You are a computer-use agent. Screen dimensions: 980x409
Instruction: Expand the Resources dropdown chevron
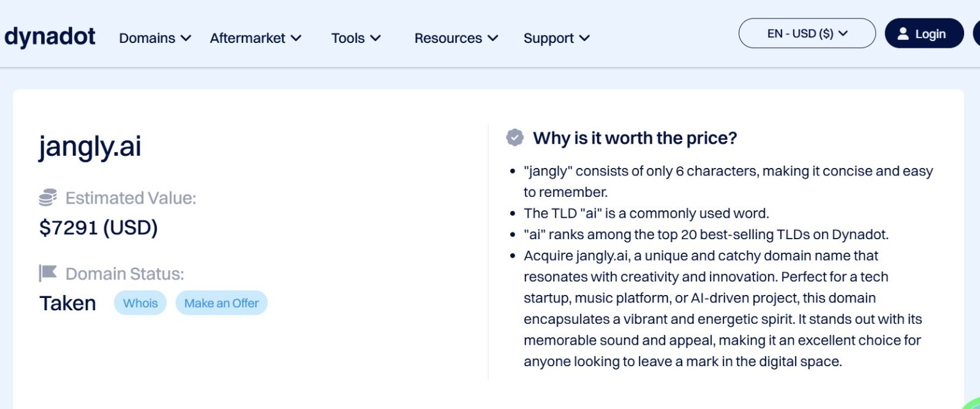click(493, 38)
